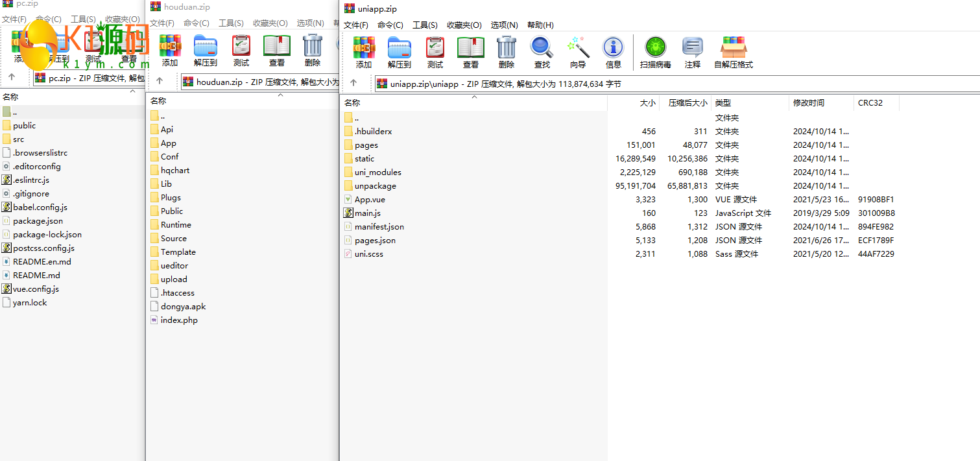Select dongya.apk in houduan.zip list
The width and height of the screenshot is (980, 461).
point(183,307)
